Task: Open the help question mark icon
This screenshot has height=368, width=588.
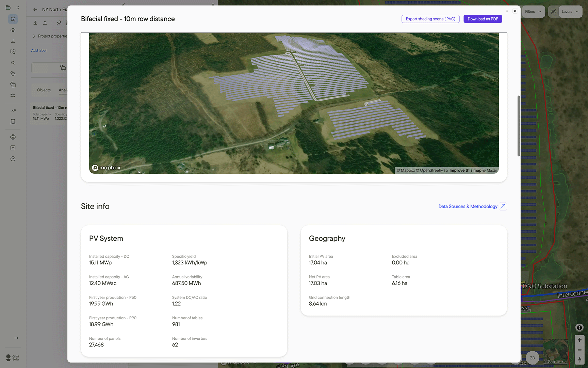Action: pyautogui.click(x=13, y=159)
